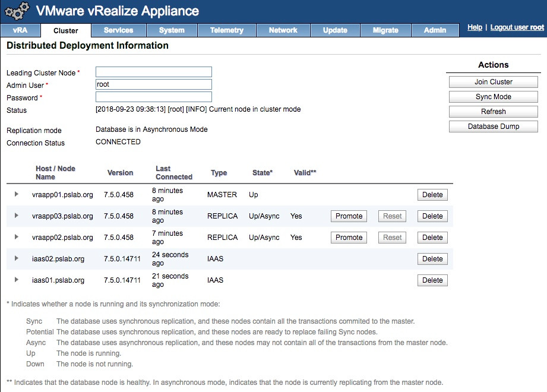This screenshot has width=547, height=392.
Task: Click the vraapp03.pslab.org host name
Action: click(x=62, y=216)
